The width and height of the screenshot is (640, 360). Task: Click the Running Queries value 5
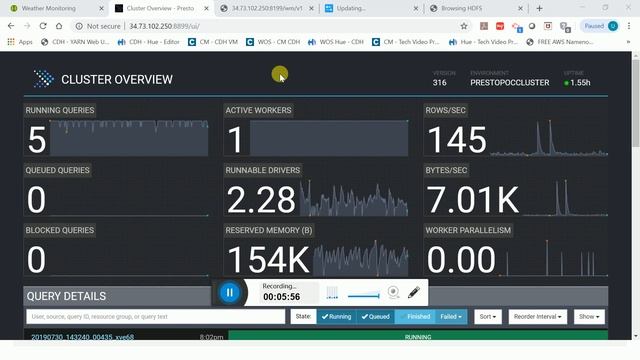click(x=37, y=140)
